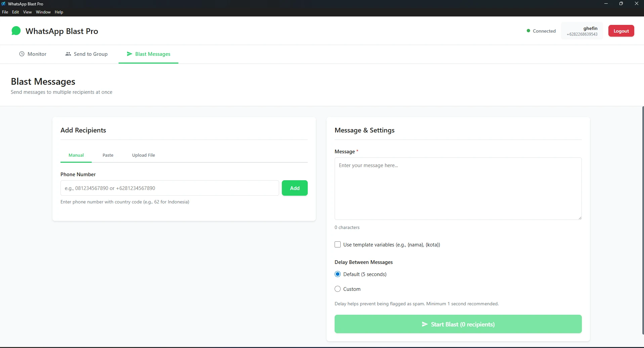Screen dimensions: 644x348
Task: Open the File menu
Action: point(5,12)
